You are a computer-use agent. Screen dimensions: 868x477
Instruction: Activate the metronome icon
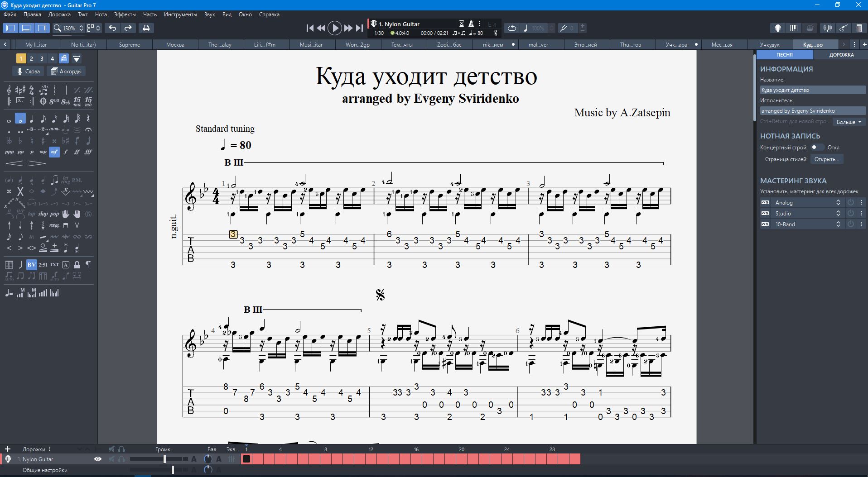click(471, 24)
